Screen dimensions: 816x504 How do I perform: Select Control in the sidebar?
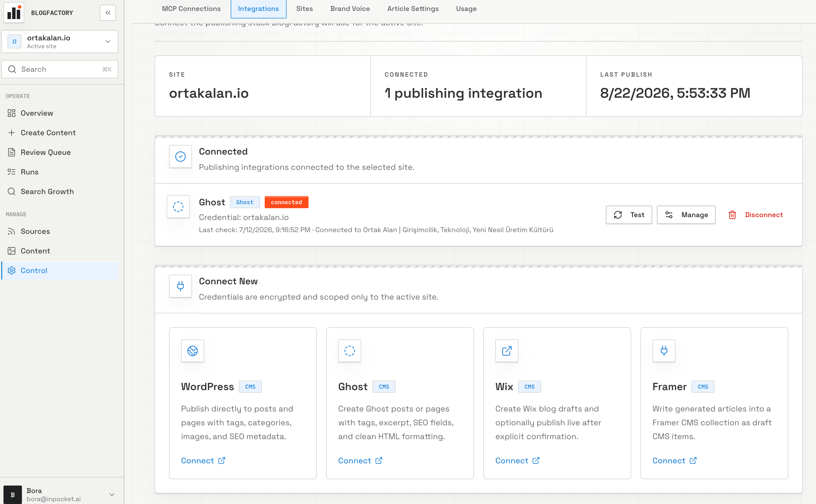point(60,270)
